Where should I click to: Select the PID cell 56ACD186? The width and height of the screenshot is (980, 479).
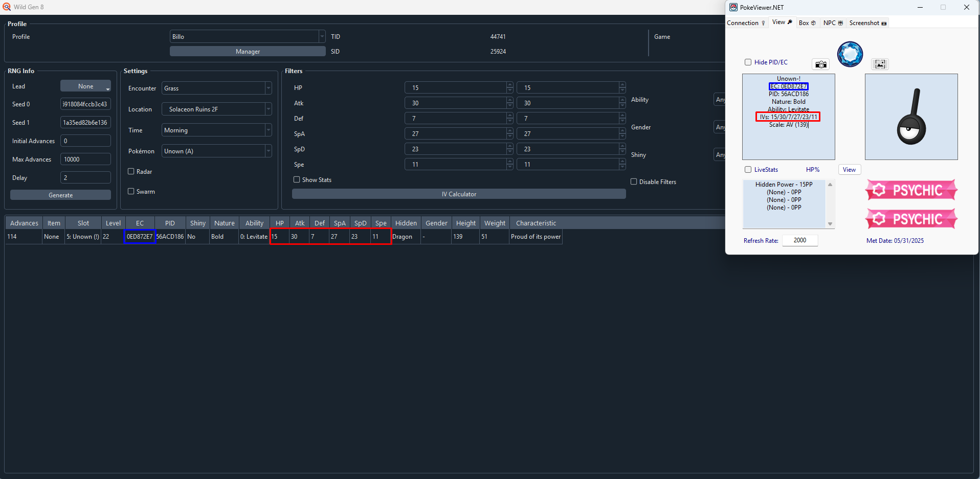coord(170,237)
